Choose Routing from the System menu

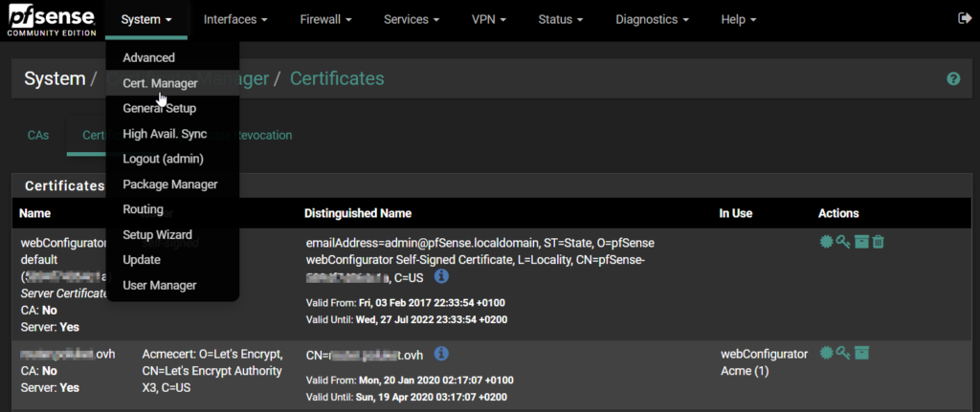coord(172,209)
